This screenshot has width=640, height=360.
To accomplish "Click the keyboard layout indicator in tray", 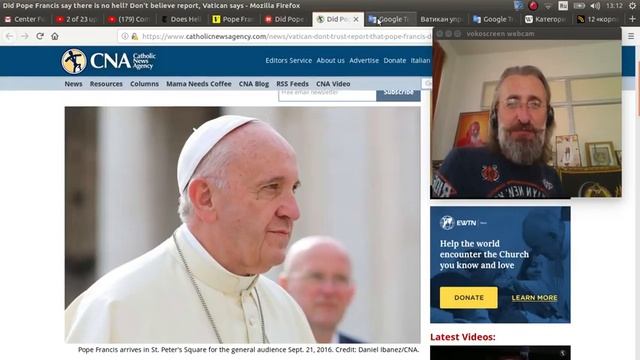I will pos(563,6).
